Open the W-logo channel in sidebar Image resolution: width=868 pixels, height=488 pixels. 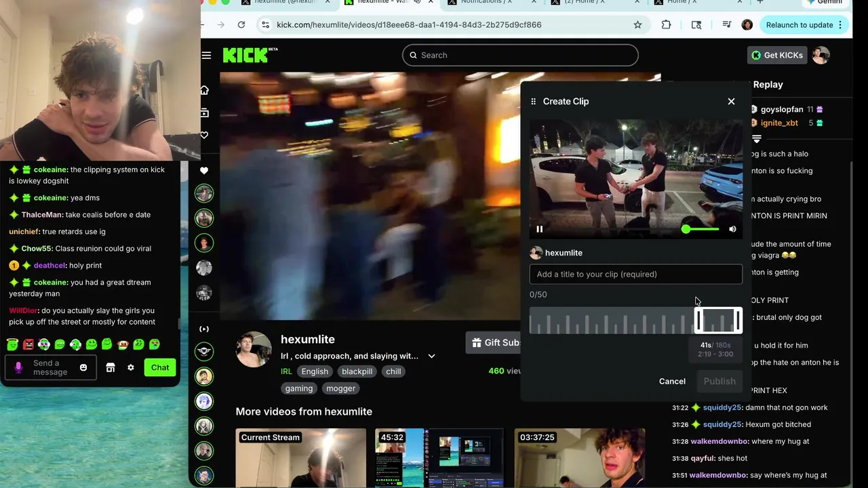[204, 351]
